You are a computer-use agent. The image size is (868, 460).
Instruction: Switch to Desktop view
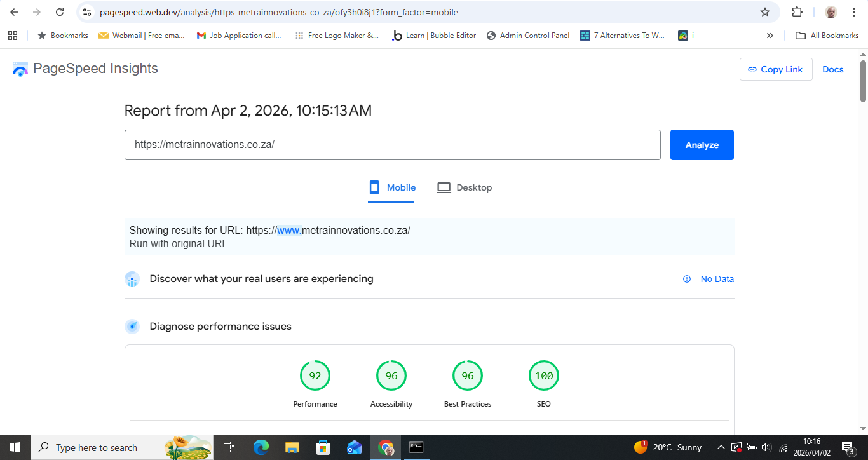(465, 187)
